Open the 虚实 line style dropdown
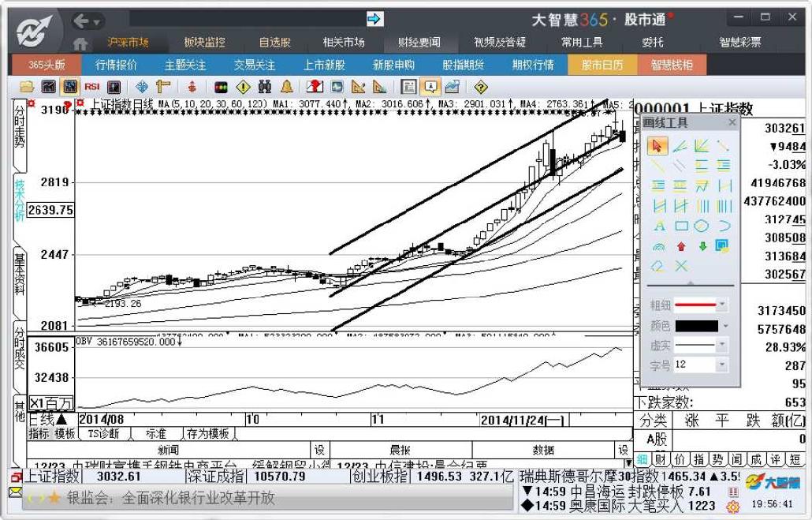Image resolution: width=812 pixels, height=520 pixels. pyautogui.click(x=722, y=346)
